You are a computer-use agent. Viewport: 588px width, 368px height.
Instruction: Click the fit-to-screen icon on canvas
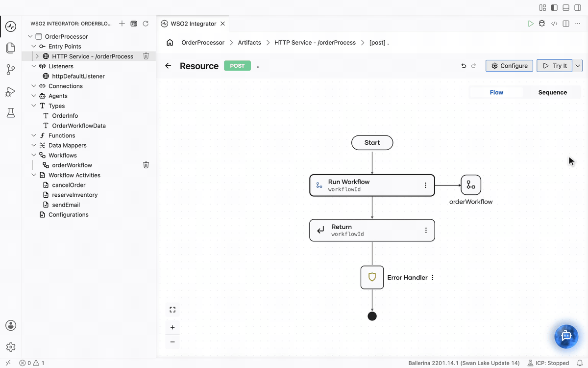point(172,310)
